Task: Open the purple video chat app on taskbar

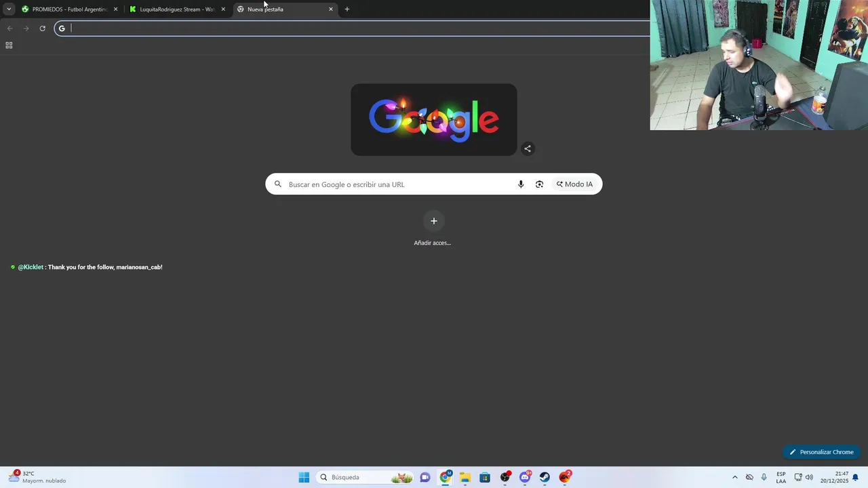Action: coord(425,477)
